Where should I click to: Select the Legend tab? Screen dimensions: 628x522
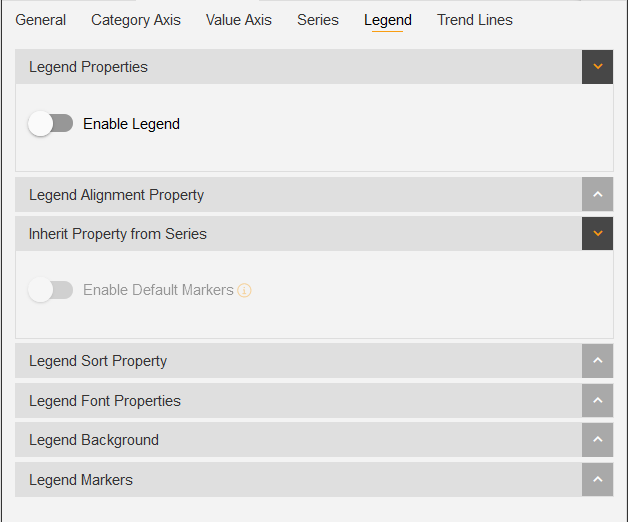click(387, 21)
